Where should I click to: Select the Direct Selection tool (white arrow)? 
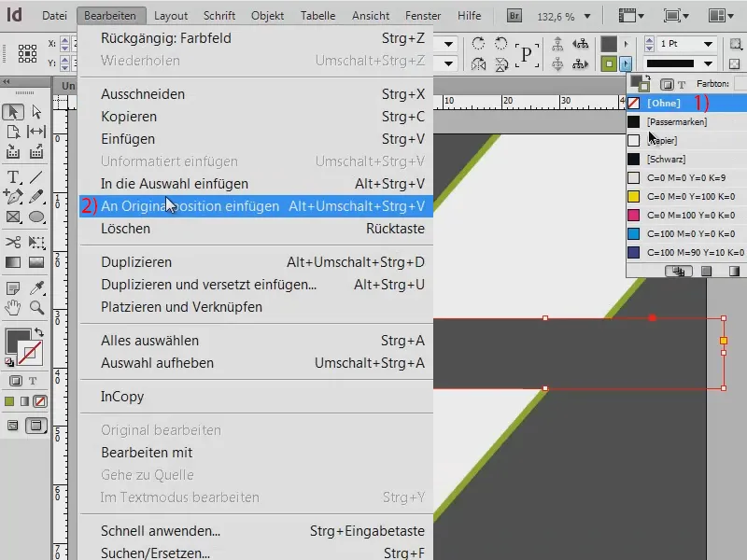click(x=36, y=111)
